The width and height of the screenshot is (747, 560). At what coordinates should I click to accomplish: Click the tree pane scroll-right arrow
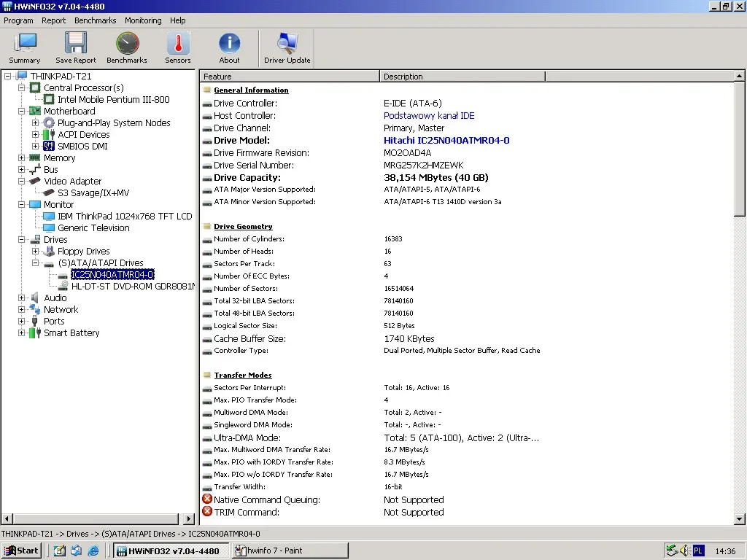click(x=189, y=518)
